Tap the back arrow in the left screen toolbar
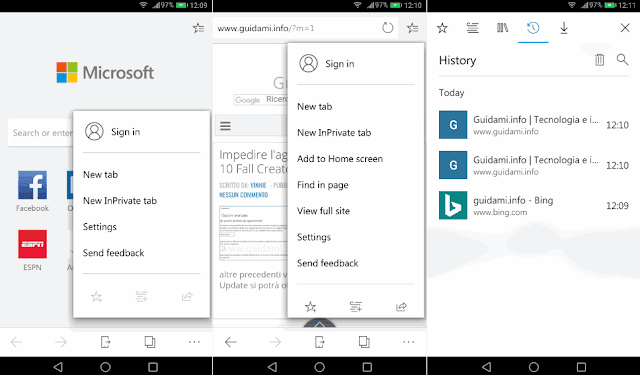Viewport: 640px width, 375px height. coord(17,342)
